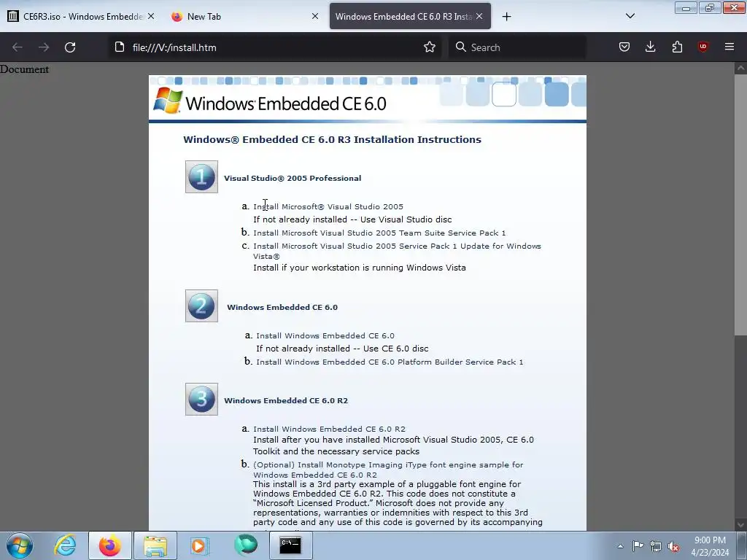Open the Windows Start orb

[20, 545]
